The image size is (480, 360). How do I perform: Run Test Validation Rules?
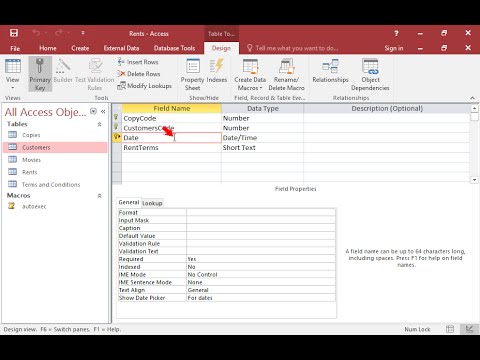pyautogui.click(x=95, y=74)
